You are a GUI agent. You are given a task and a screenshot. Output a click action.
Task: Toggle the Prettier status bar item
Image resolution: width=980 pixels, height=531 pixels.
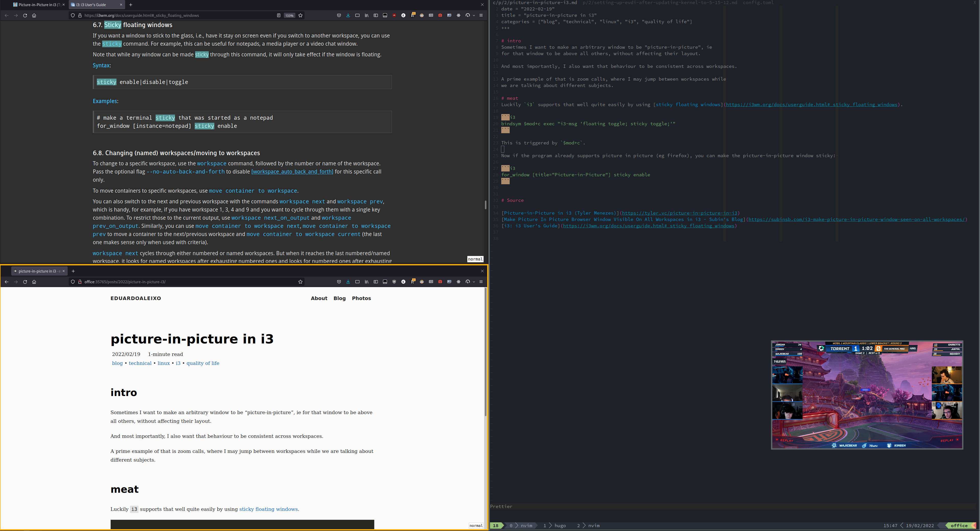coord(501,506)
